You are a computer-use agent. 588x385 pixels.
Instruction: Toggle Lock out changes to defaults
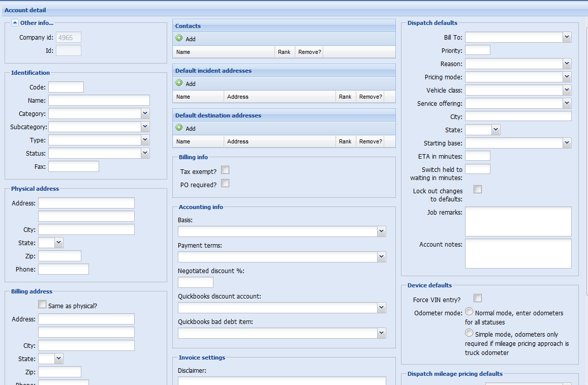(478, 190)
